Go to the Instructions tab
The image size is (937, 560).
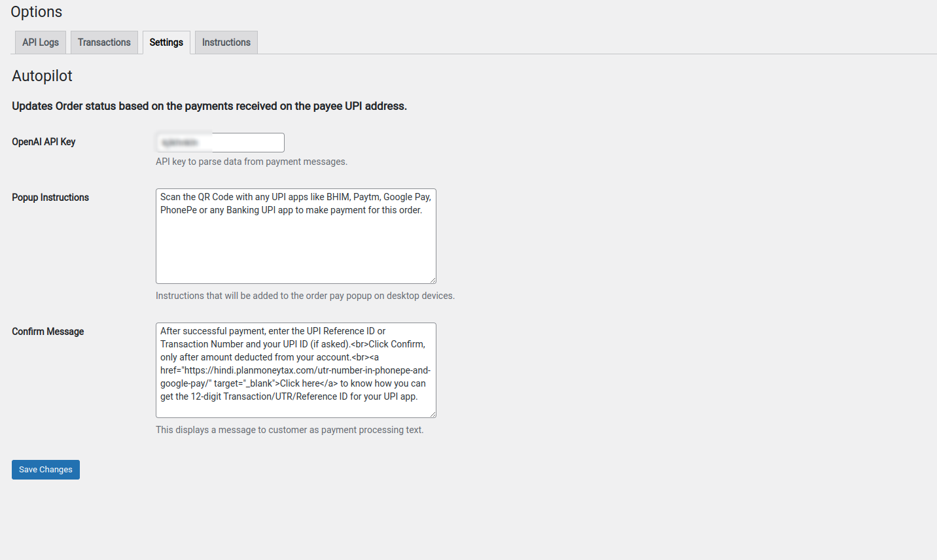[226, 43]
